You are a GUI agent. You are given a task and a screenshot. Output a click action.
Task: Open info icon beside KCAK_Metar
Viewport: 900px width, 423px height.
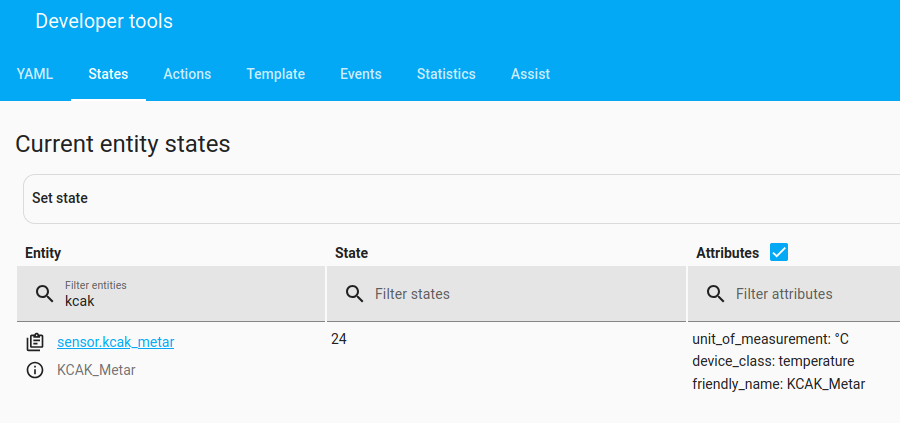[x=35, y=370]
